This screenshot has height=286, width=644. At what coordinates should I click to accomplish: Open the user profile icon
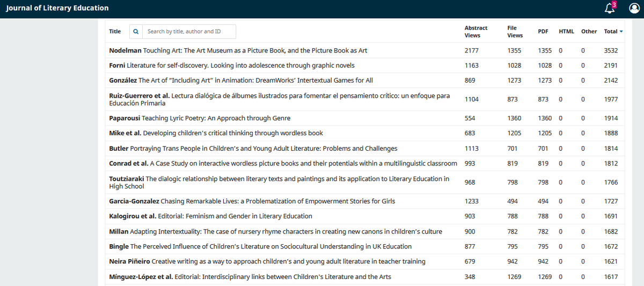[x=634, y=8]
